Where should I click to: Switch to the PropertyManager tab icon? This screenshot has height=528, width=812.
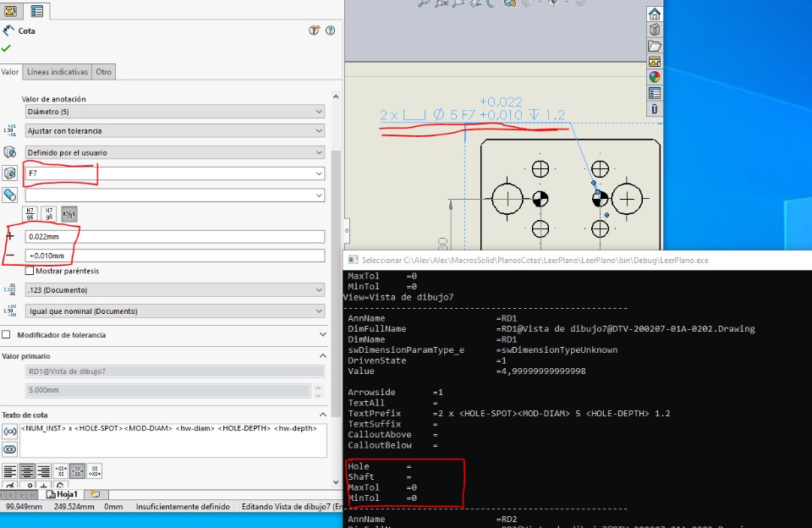coord(36,10)
